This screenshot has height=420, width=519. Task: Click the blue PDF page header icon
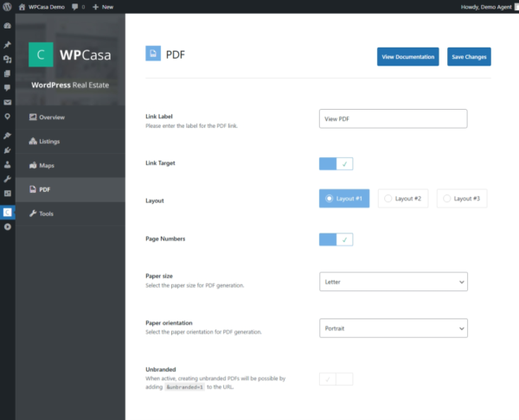pyautogui.click(x=153, y=54)
